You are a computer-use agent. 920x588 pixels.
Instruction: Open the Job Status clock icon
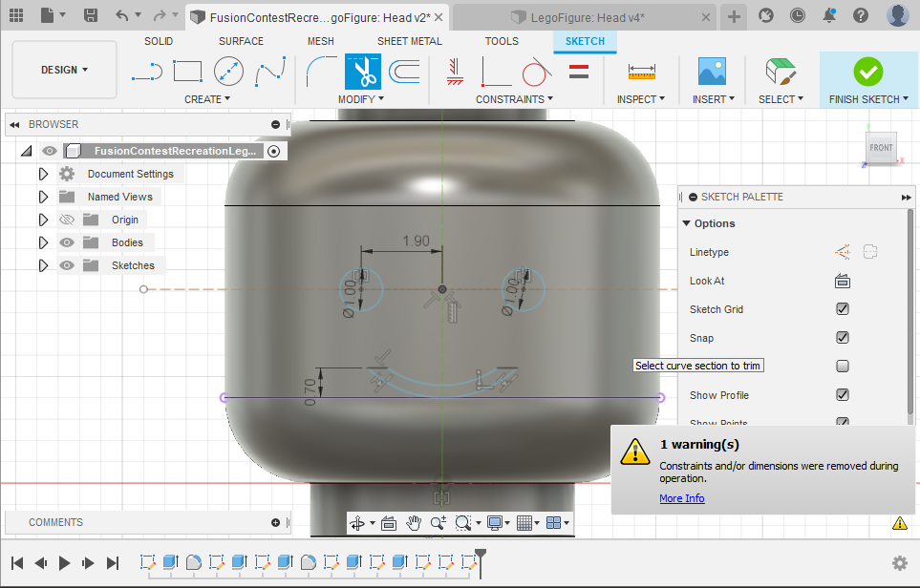pyautogui.click(x=798, y=15)
